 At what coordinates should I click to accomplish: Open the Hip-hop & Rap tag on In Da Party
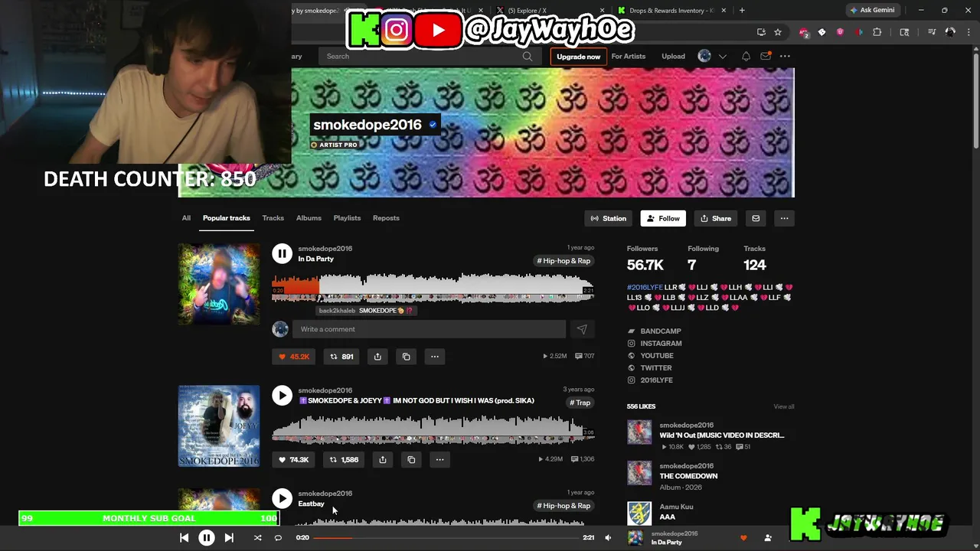[x=563, y=261]
